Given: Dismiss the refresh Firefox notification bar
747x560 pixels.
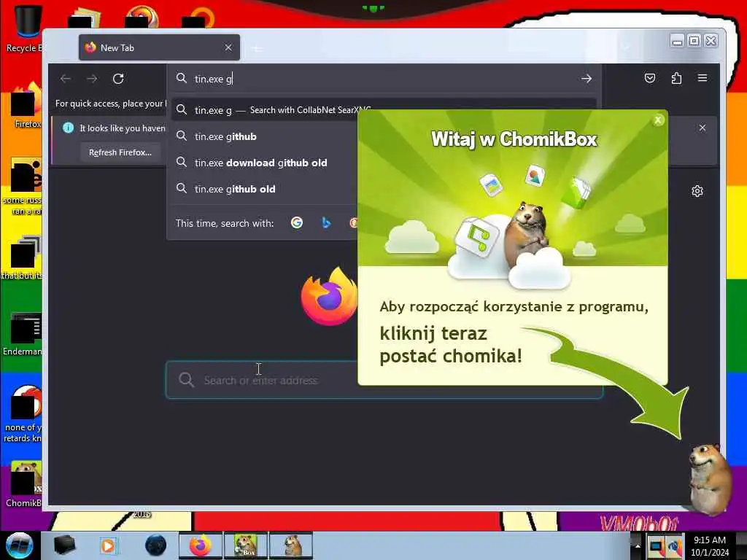Looking at the screenshot, I should 703,128.
